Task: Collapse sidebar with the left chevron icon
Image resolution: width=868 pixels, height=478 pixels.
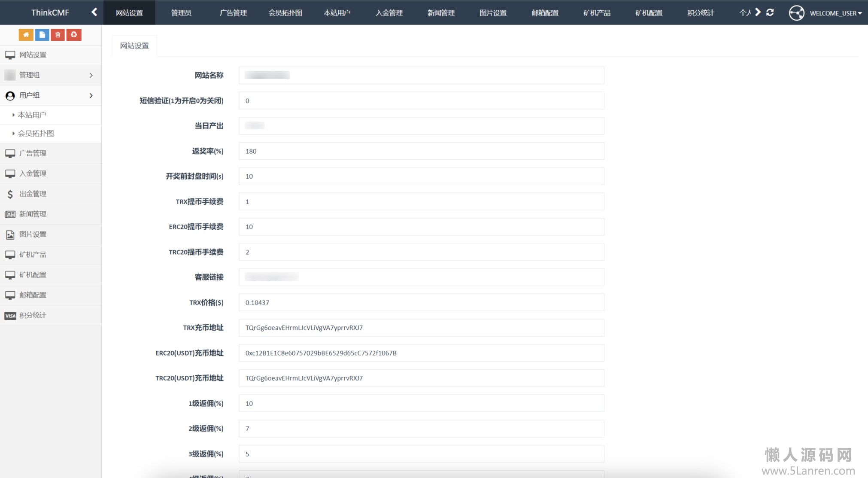Action: [94, 12]
